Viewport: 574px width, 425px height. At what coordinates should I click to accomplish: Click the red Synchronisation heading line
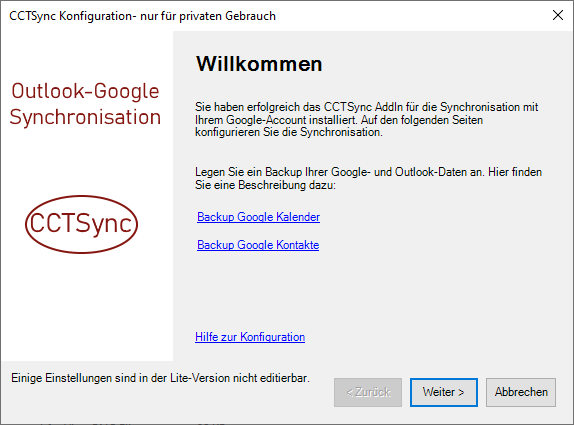coord(85,117)
